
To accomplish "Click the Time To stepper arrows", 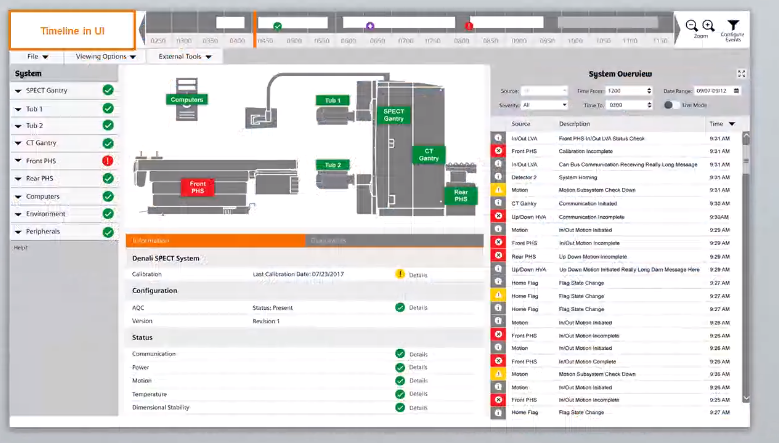I will click(x=649, y=105).
